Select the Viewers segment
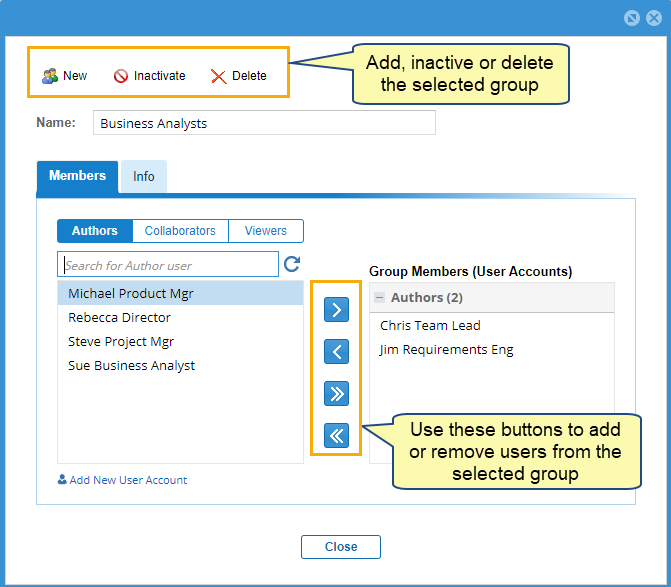Screen dimensions: 671x587 [x=266, y=231]
